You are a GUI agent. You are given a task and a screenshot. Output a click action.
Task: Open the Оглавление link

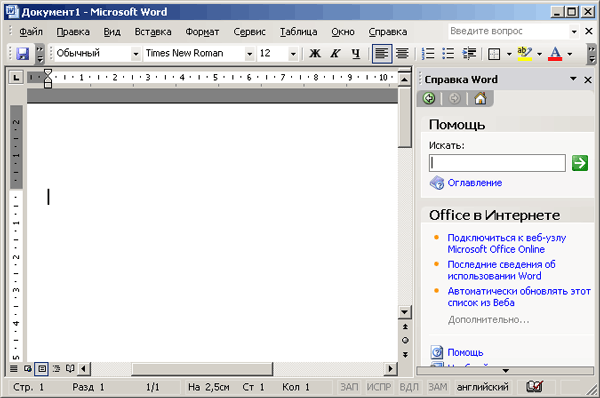pyautogui.click(x=474, y=183)
